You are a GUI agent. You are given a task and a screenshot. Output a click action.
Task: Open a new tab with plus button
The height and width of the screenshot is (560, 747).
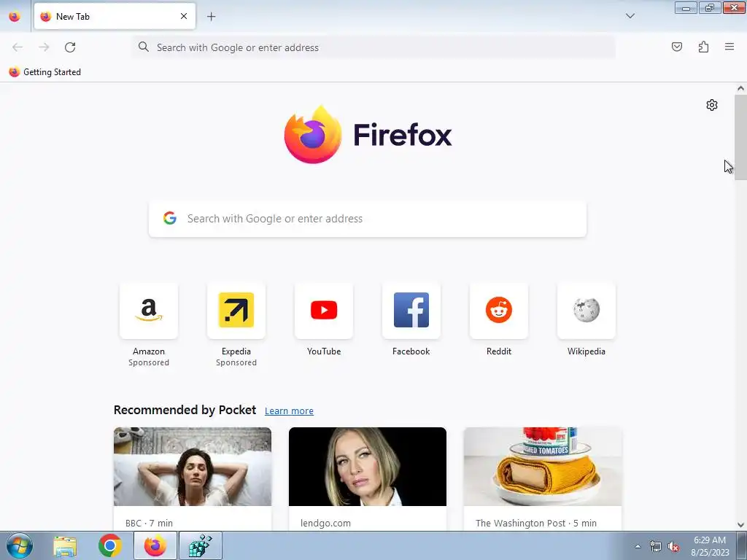[x=211, y=17]
